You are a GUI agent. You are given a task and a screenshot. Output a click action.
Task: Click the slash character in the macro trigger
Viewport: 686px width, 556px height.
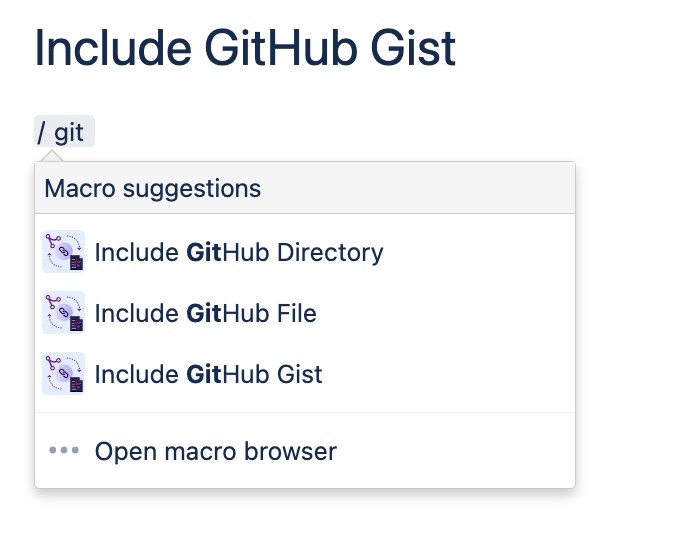point(42,132)
